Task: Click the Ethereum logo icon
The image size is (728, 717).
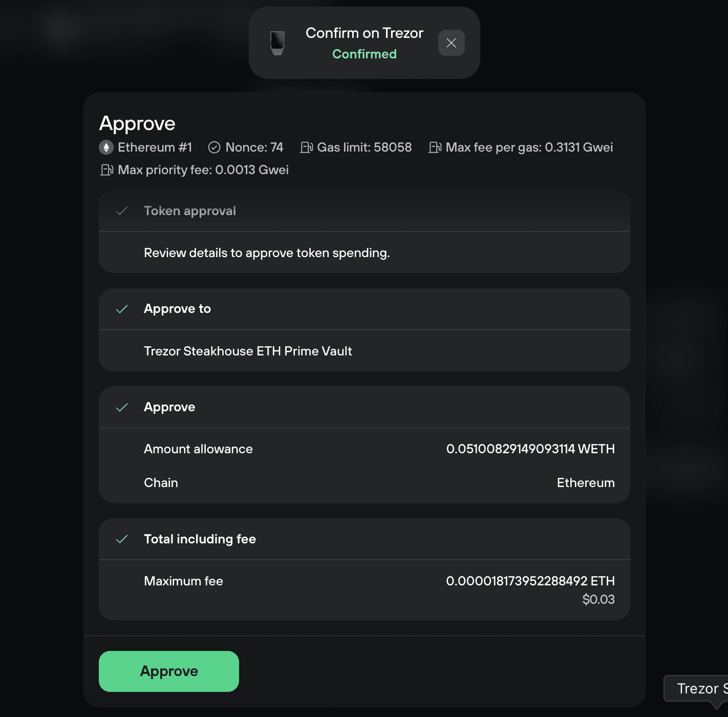Action: point(106,147)
